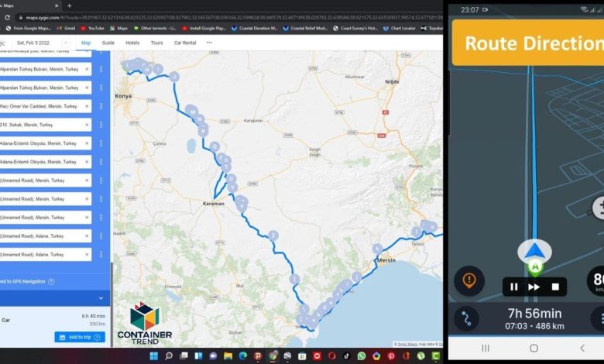Stop the route simulation on the phone
The width and height of the screenshot is (604, 364).
[555, 287]
